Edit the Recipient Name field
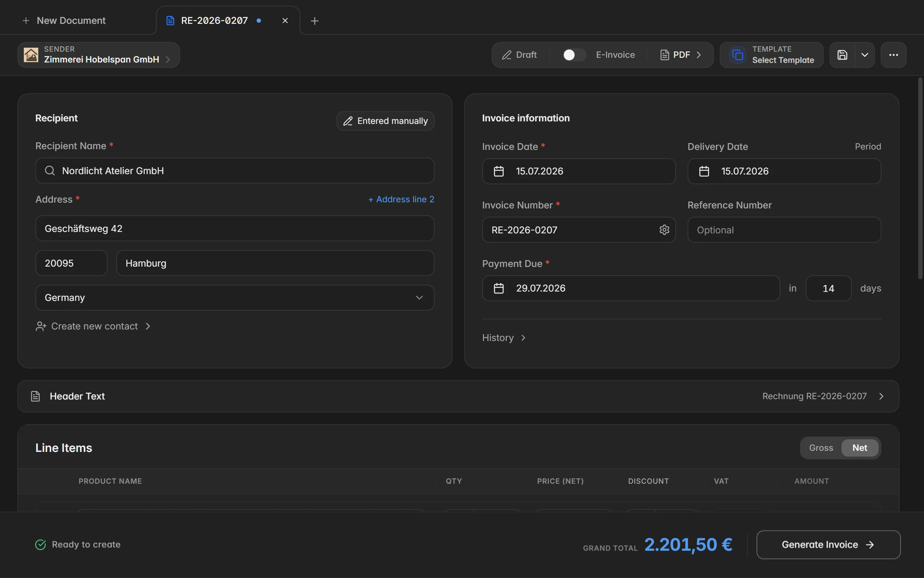The image size is (924, 578). click(x=235, y=171)
